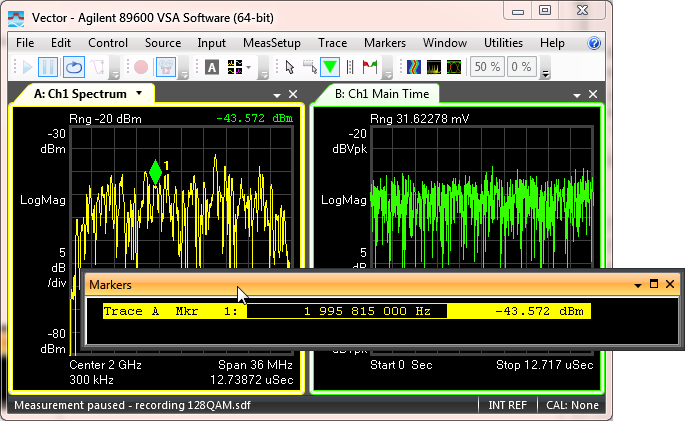Expand playback toolbar overflow options
Image resolution: width=685 pixels, height=421 pixels.
click(114, 74)
